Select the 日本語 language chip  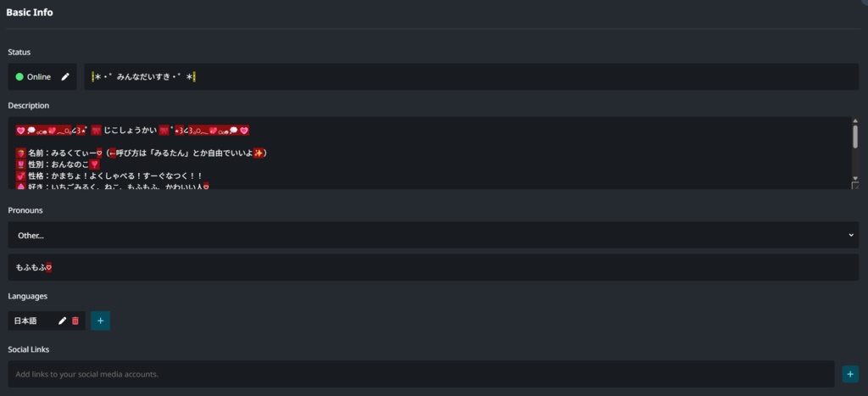[26, 321]
